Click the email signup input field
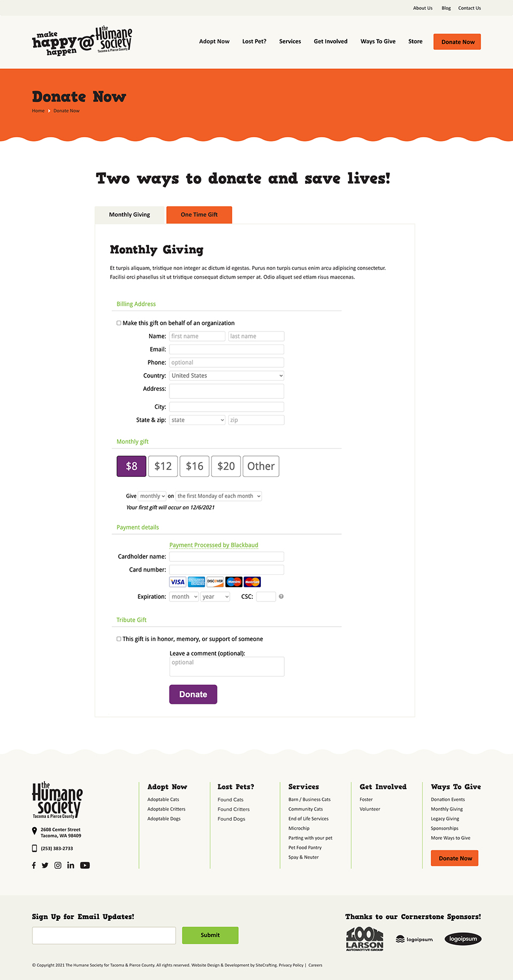Screen dimensions: 513x980 click(x=104, y=935)
